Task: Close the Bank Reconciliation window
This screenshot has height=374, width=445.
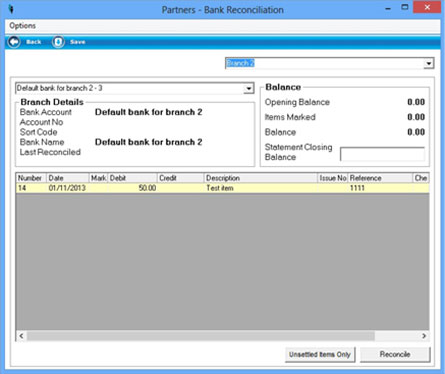Action: click(x=427, y=7)
